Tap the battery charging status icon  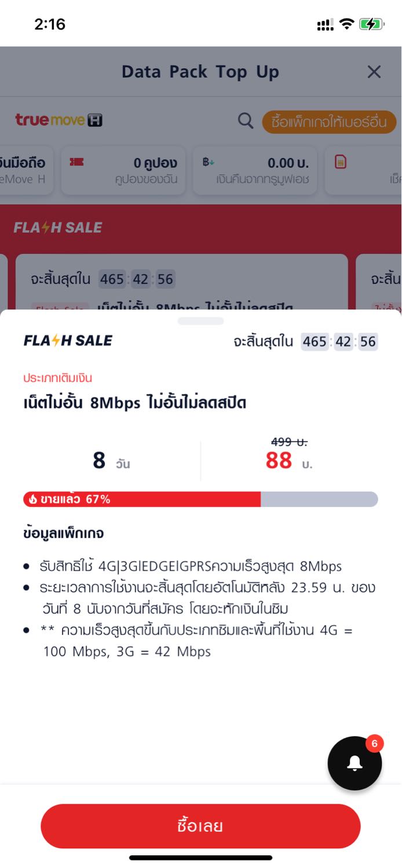[x=371, y=24]
